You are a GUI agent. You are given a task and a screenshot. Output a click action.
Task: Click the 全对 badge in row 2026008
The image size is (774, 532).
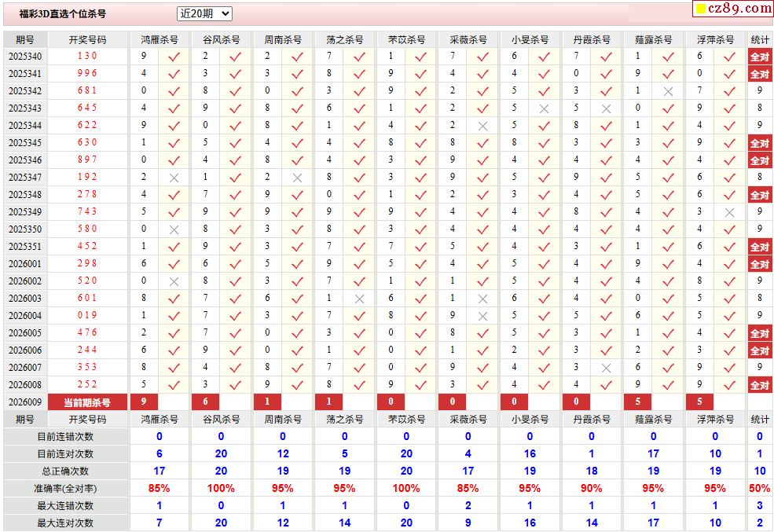(x=759, y=385)
